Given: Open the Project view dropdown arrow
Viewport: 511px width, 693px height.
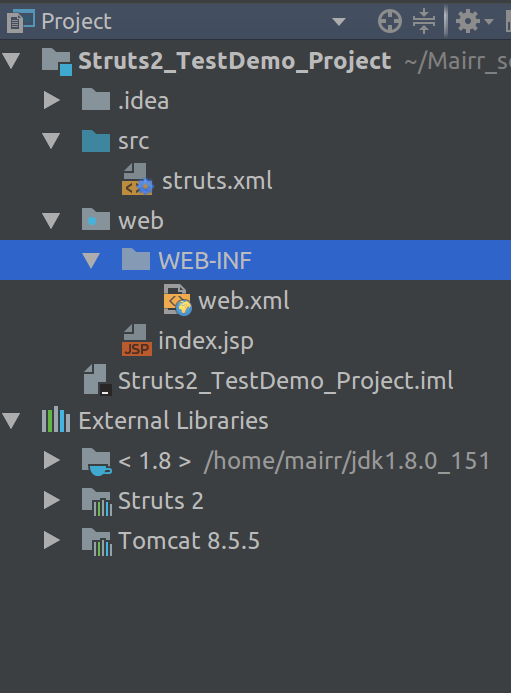Looking at the screenshot, I should [339, 22].
